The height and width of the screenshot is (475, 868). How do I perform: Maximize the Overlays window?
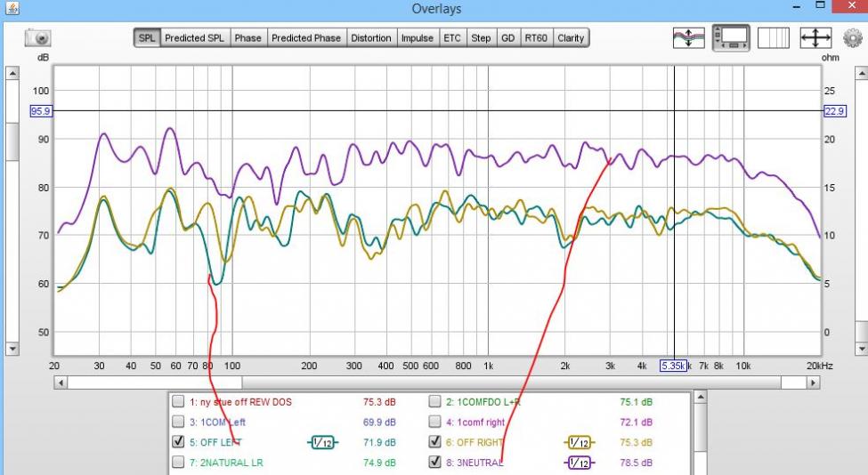click(x=821, y=5)
